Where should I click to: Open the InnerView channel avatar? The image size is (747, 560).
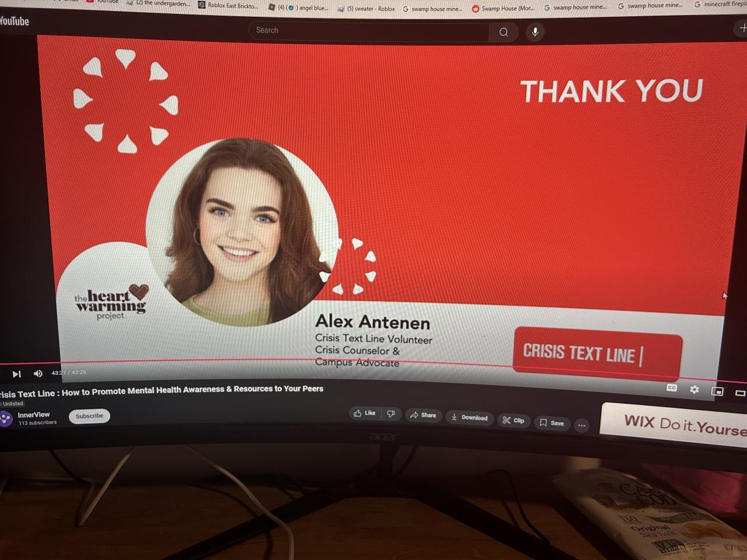pyautogui.click(x=5, y=418)
